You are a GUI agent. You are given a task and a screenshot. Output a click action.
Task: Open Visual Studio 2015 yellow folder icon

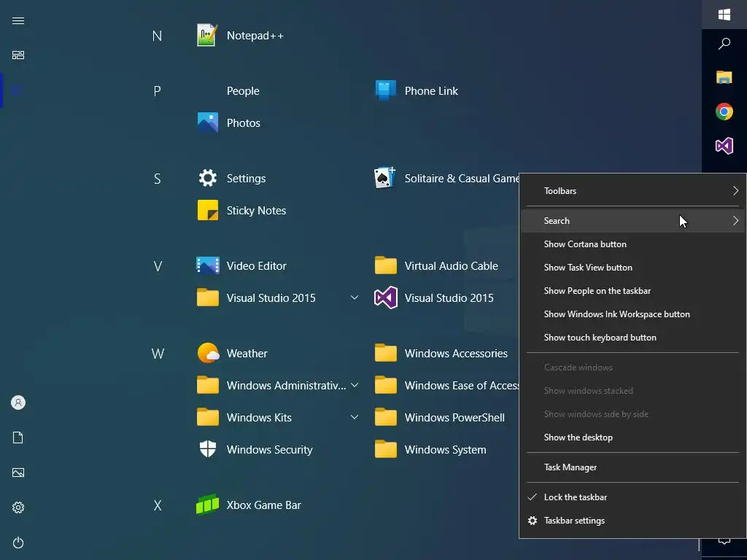click(x=208, y=297)
